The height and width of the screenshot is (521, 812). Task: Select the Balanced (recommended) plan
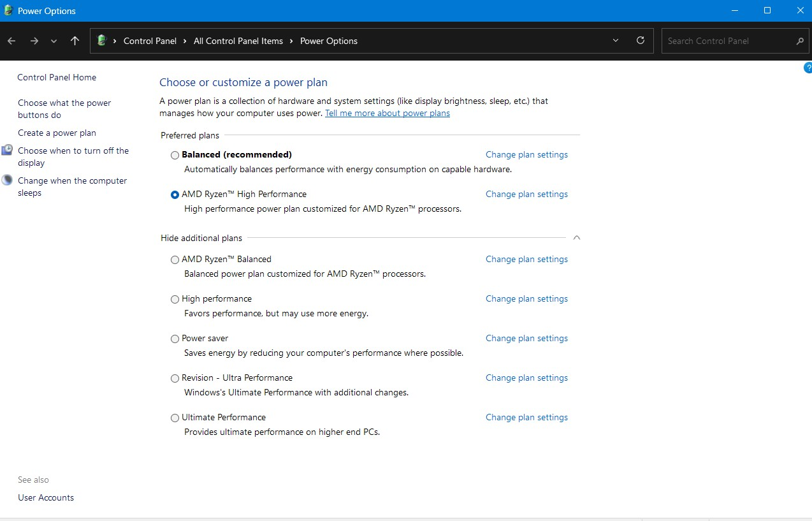coord(175,155)
